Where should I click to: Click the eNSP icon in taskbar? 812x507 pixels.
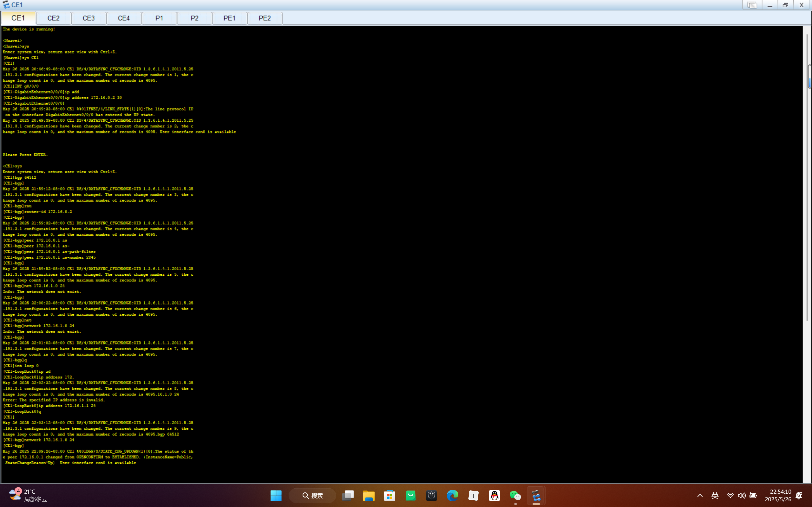536,496
